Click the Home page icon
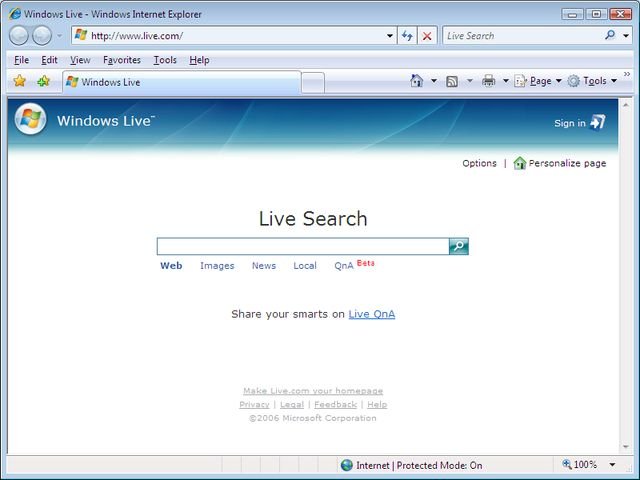The image size is (640, 480). (x=417, y=81)
